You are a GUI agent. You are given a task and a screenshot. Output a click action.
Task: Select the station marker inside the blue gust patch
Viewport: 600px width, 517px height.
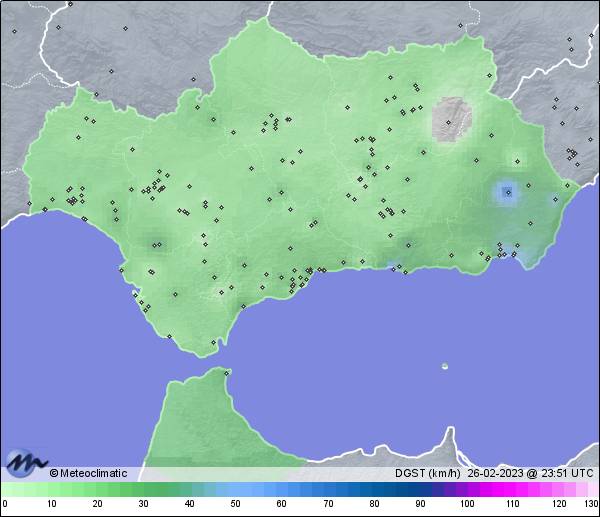[508, 192]
